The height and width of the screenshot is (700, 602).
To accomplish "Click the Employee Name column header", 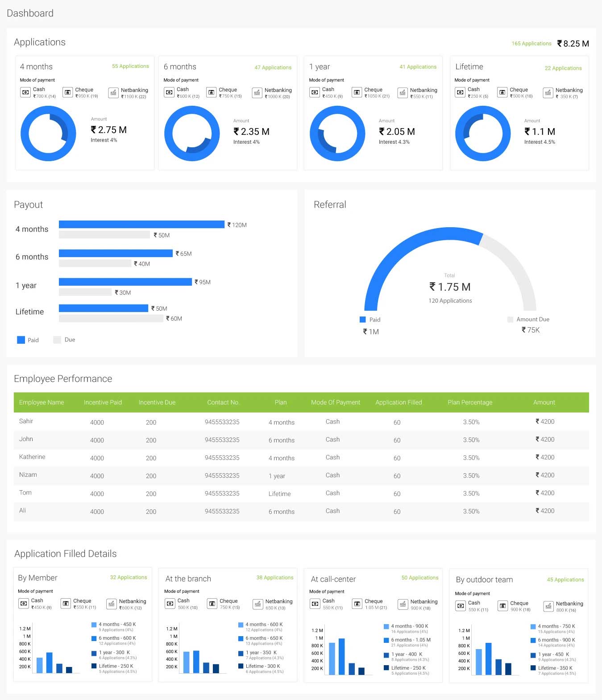I will tap(42, 402).
